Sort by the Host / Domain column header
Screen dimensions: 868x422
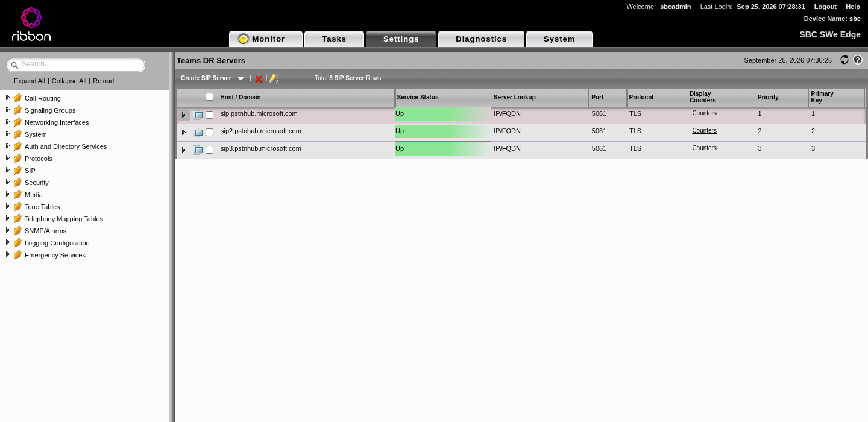pyautogui.click(x=306, y=98)
